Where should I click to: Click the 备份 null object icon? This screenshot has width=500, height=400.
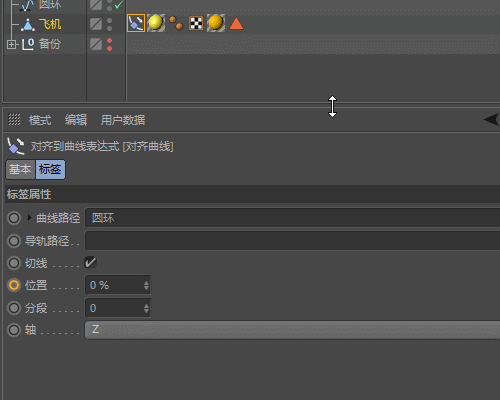28,44
